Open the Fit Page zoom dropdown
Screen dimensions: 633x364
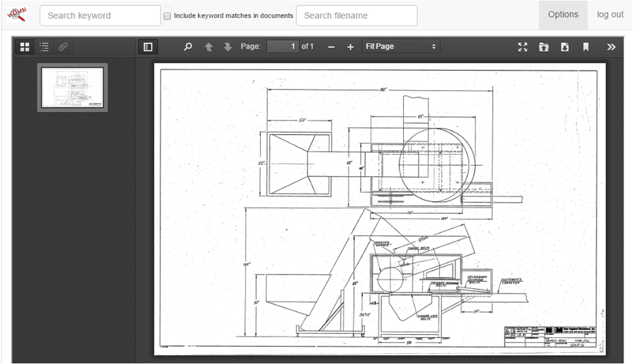(x=400, y=47)
